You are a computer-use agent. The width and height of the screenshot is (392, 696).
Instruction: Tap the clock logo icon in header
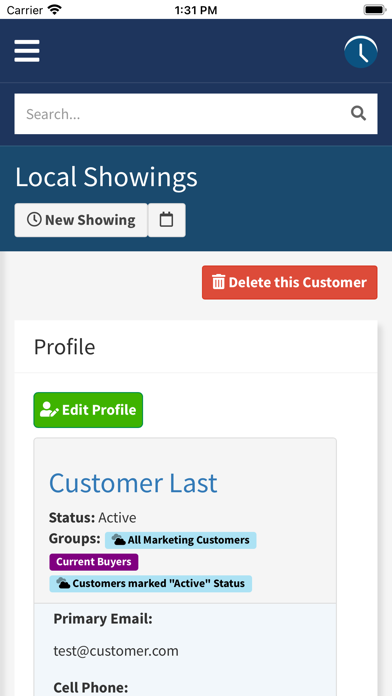tap(360, 51)
